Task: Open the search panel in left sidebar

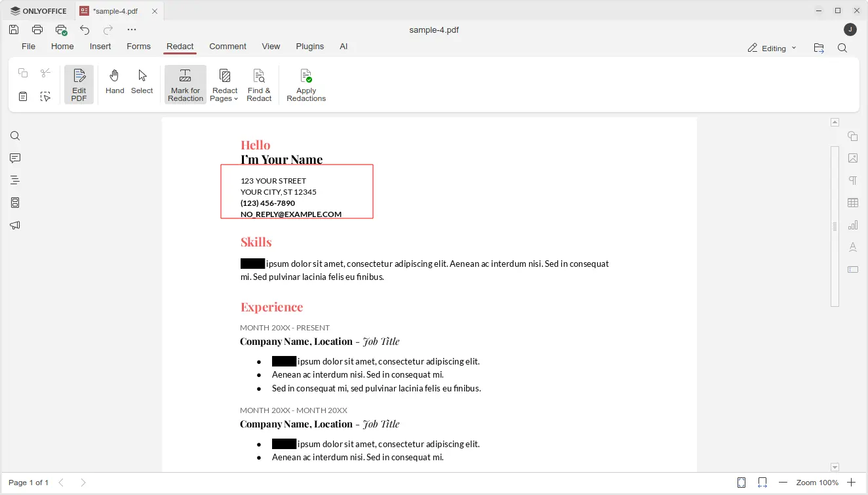Action: pos(15,136)
